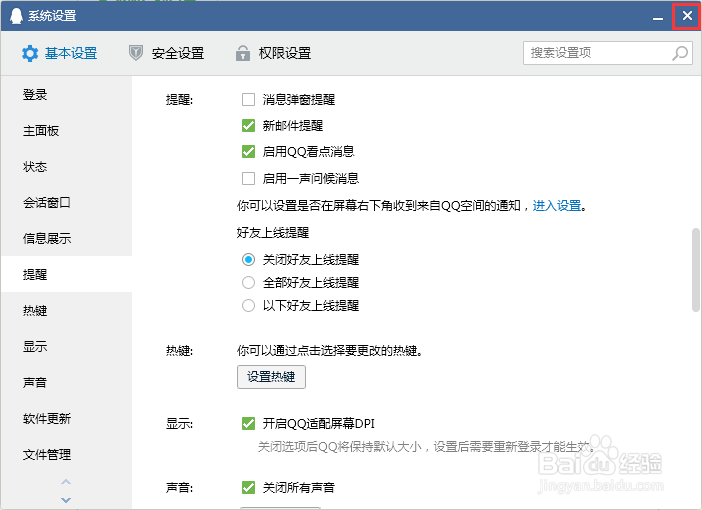702x510 pixels.
Task: Select the 全部好友上线提醒 radio button
Action: [248, 283]
